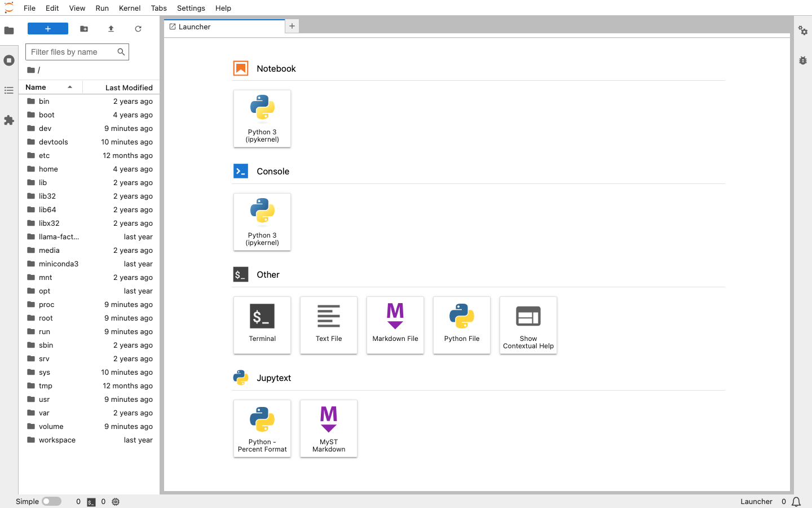Select the boot folder
This screenshot has height=508, width=812.
[89, 115]
